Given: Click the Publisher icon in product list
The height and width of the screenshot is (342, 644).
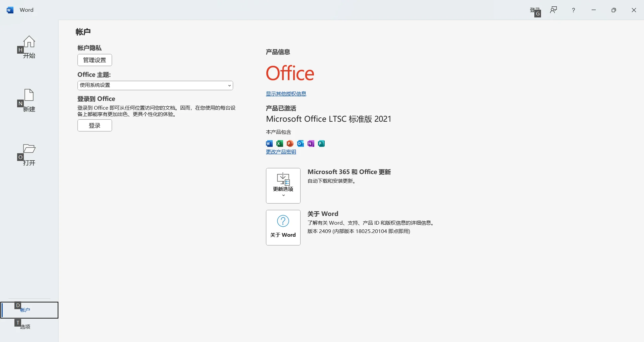Looking at the screenshot, I should tap(321, 144).
